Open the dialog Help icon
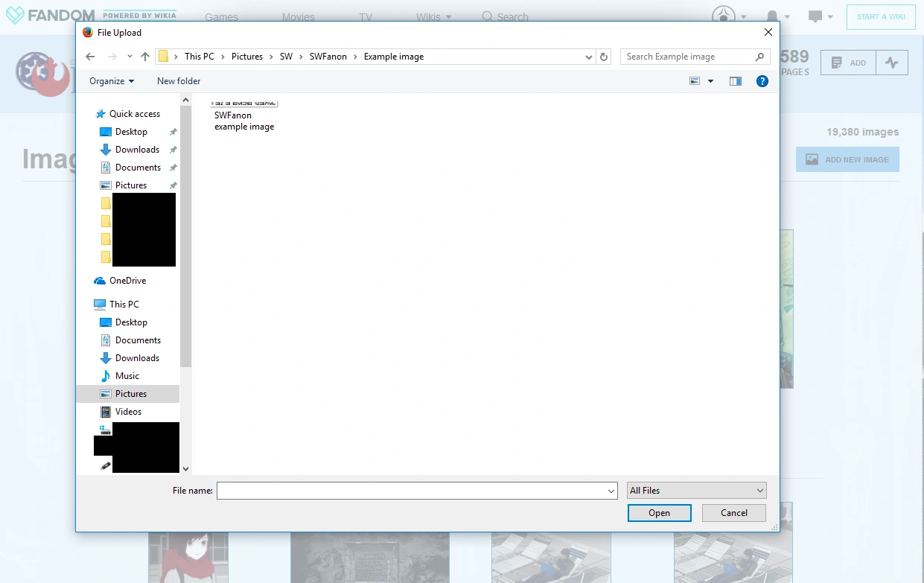This screenshot has height=583, width=924. pos(762,81)
